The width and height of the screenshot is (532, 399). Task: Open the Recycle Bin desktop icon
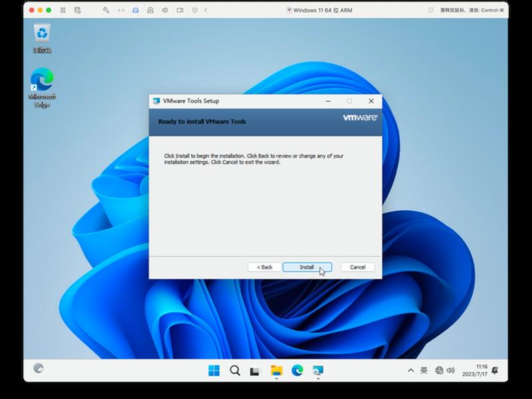click(42, 39)
